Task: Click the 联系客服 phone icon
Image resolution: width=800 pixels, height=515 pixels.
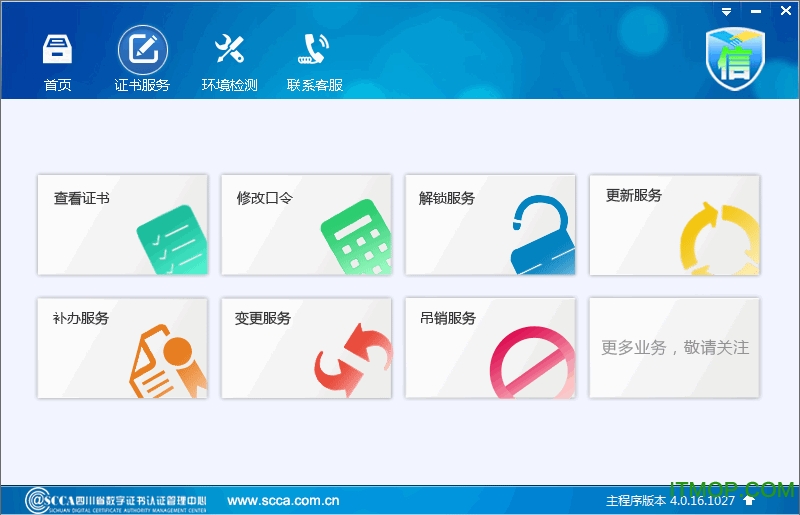Action: pyautogui.click(x=315, y=60)
